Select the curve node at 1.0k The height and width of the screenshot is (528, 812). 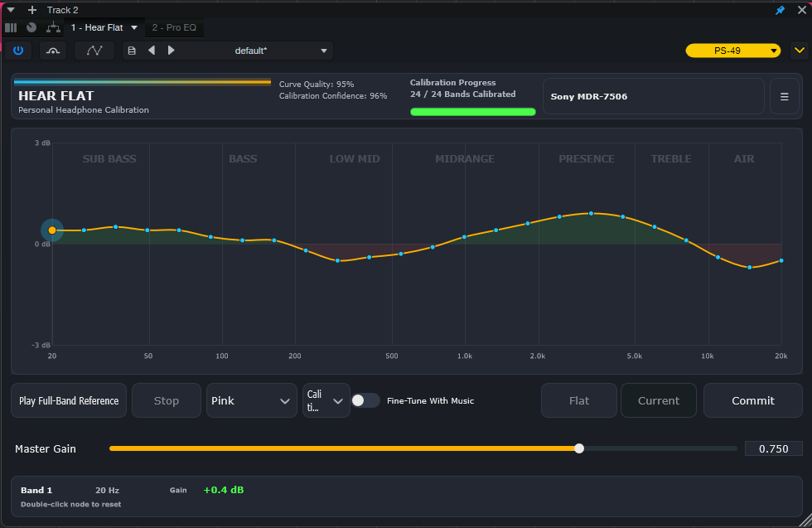(465, 237)
